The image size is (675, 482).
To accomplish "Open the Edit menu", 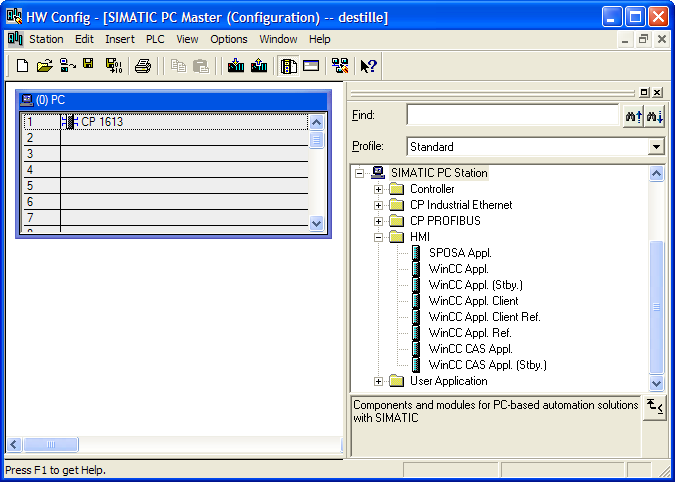I will point(84,39).
